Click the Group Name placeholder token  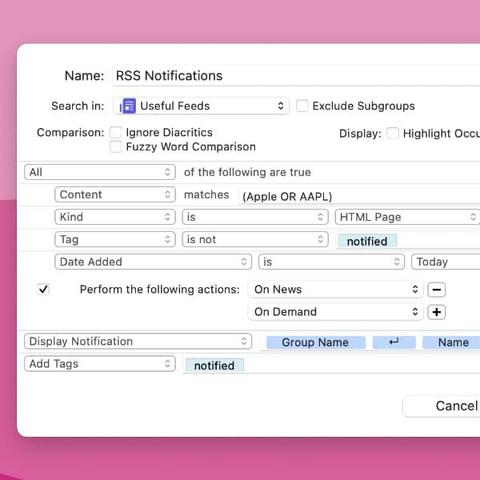coord(315,342)
